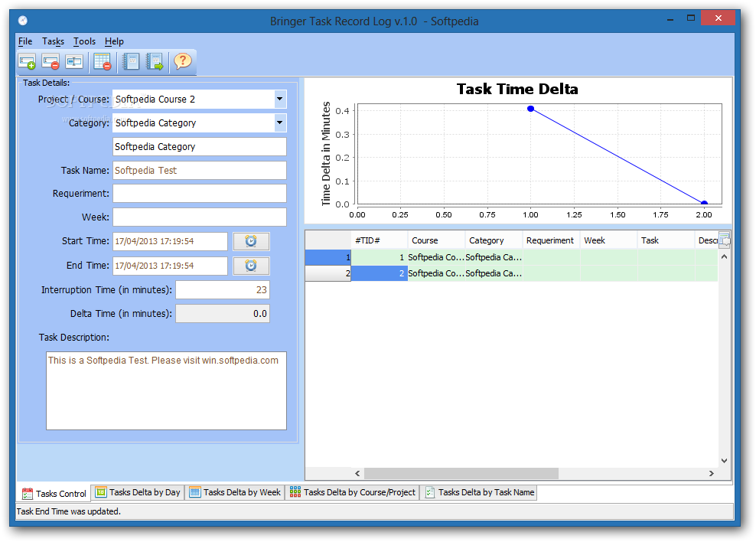This screenshot has width=756, height=542.
Task: Set Start Time with its clock button
Action: point(251,241)
